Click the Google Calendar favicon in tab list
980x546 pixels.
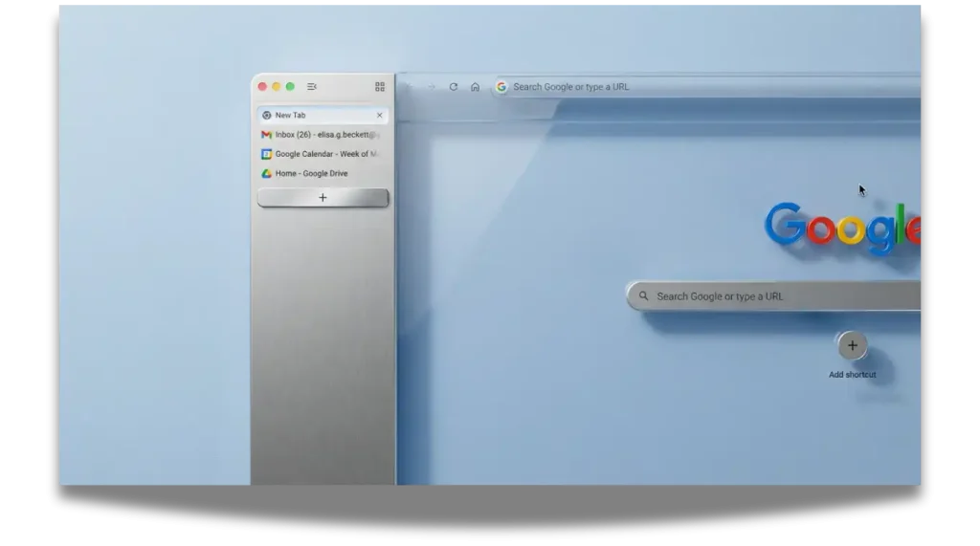pyautogui.click(x=266, y=154)
